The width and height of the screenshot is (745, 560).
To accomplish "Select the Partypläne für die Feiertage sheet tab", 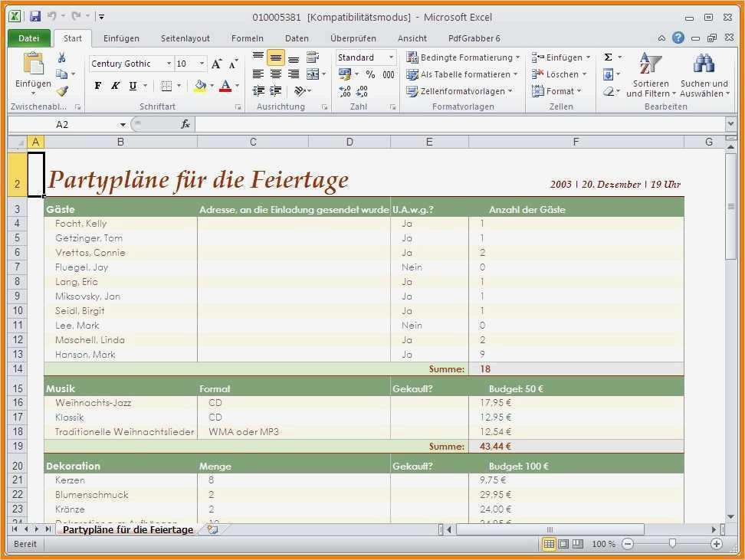I will (x=129, y=529).
